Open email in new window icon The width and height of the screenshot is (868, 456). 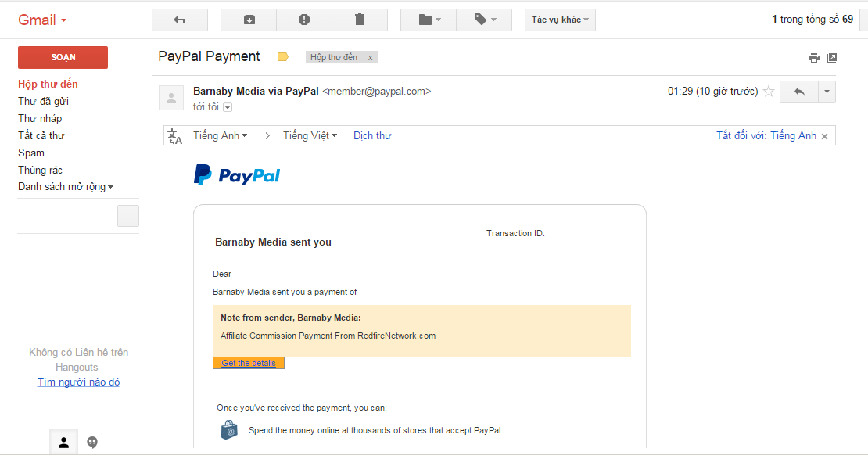[832, 58]
